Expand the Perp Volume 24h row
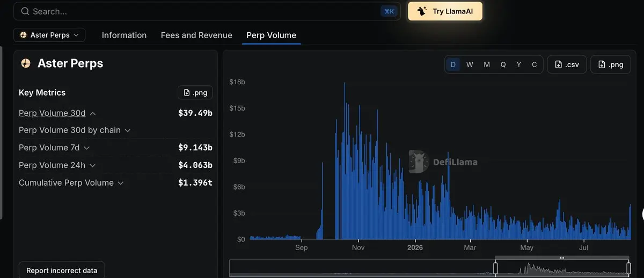This screenshot has height=278, width=644. click(92, 165)
